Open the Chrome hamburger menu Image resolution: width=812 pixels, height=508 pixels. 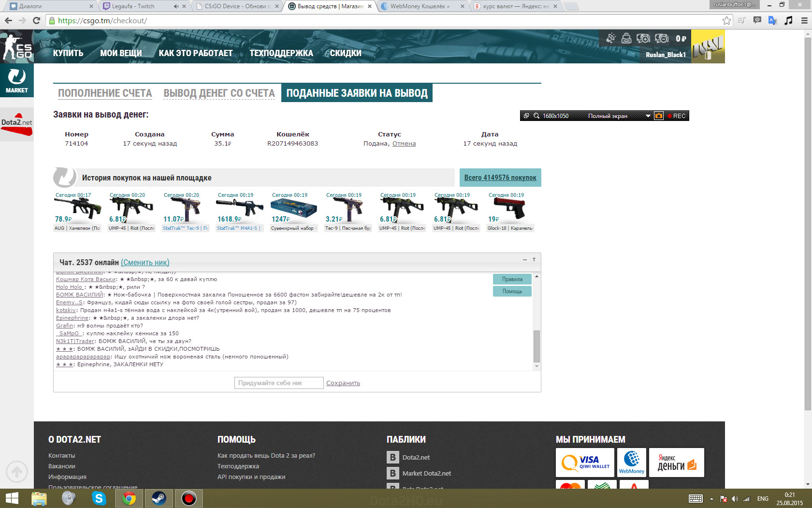804,20
